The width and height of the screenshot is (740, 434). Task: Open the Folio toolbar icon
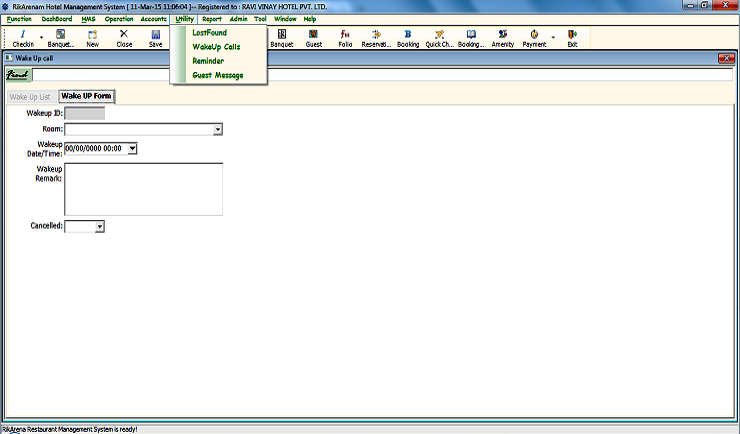[x=345, y=38]
